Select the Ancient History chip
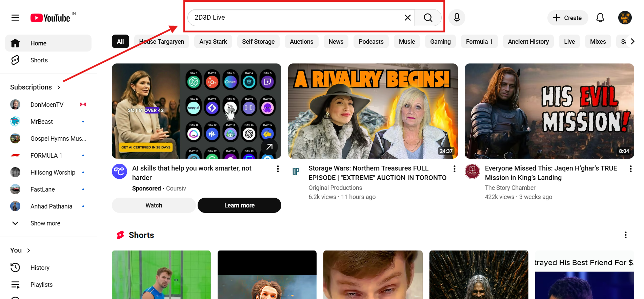The height and width of the screenshot is (299, 644). pos(528,41)
